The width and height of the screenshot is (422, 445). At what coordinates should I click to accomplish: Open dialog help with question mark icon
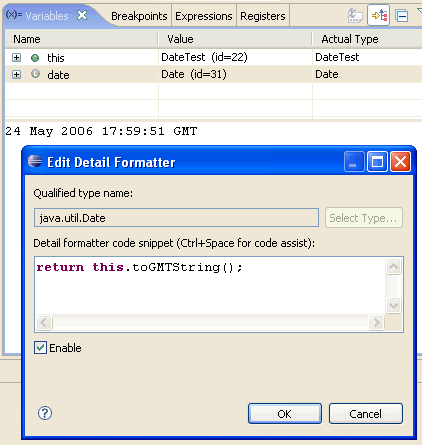point(45,413)
